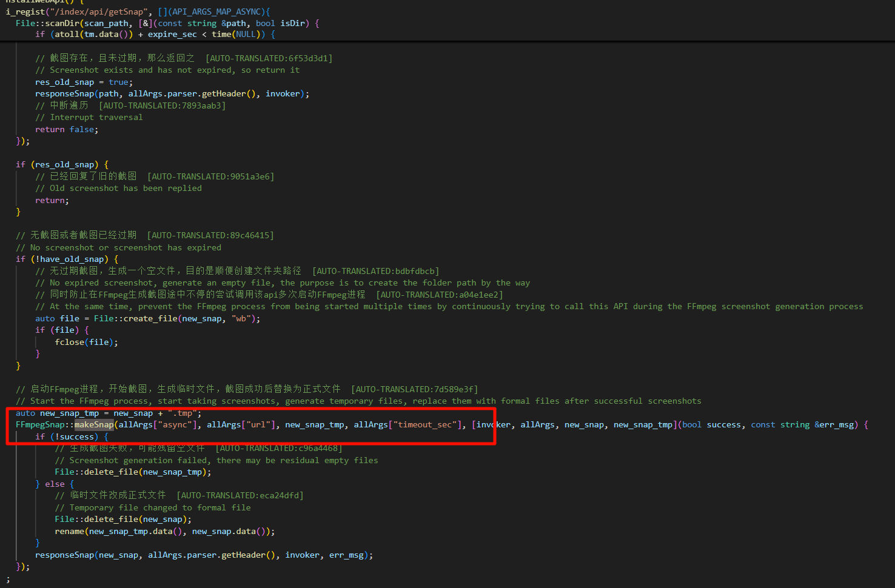Click the "wb" string in create_file

pos(241,318)
